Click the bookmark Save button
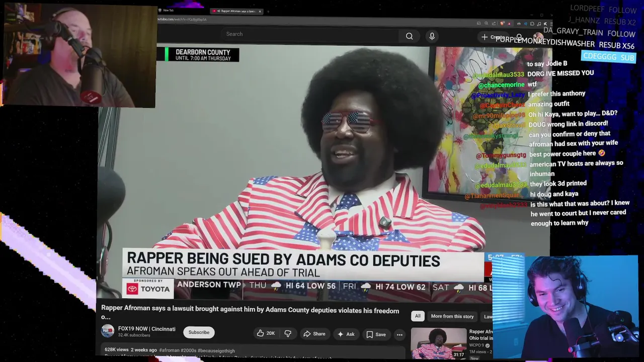This screenshot has height=362, width=644. (x=376, y=334)
